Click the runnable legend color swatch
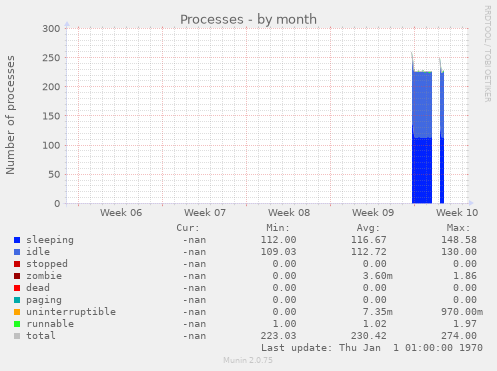 point(17,324)
